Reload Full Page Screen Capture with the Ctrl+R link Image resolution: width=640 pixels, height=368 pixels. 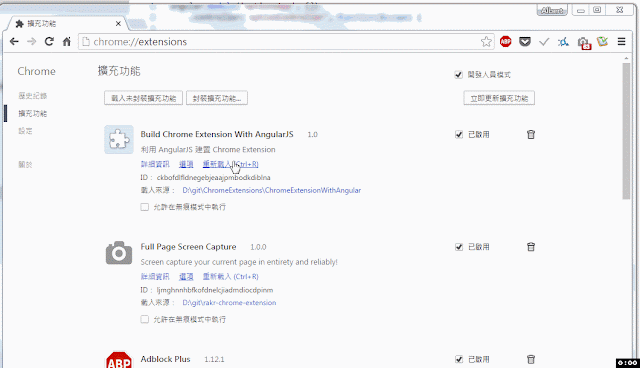click(x=230, y=277)
